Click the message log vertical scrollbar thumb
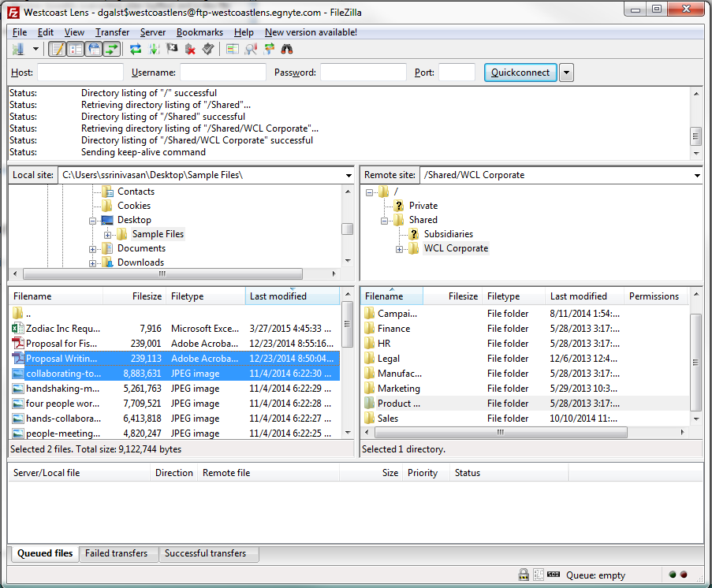The image size is (712, 588). 695,136
